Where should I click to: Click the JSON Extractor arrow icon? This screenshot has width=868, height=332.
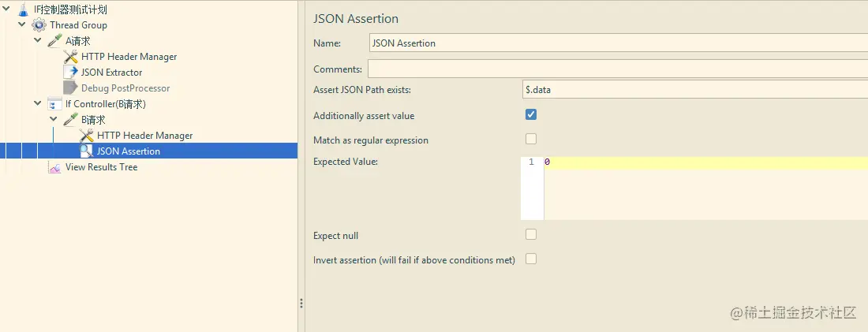(x=71, y=73)
